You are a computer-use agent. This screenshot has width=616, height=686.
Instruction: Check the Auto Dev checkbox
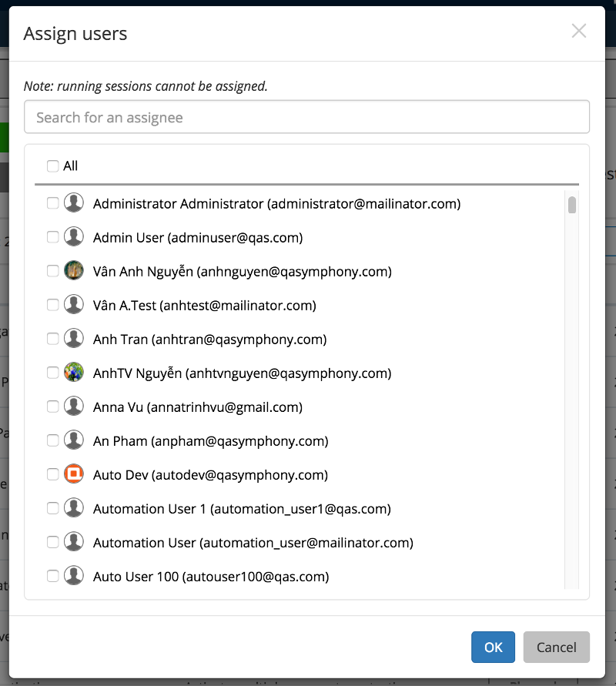click(x=52, y=474)
